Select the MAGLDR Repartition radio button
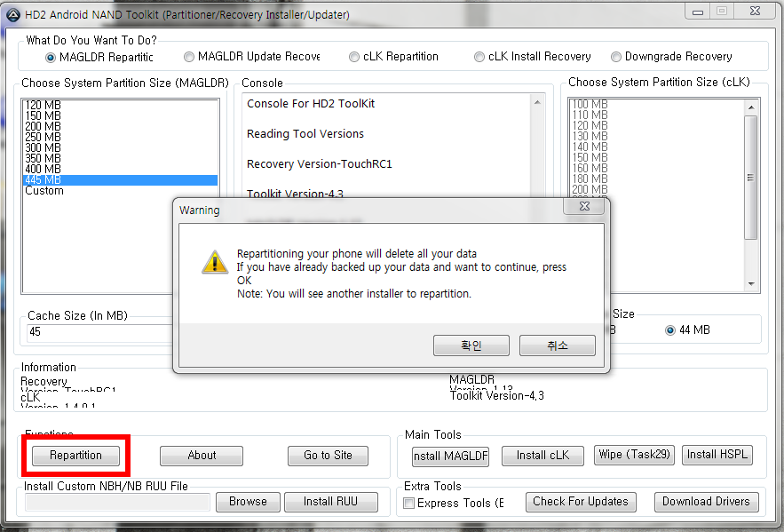Screen dimensions: 784x532 click(x=50, y=58)
